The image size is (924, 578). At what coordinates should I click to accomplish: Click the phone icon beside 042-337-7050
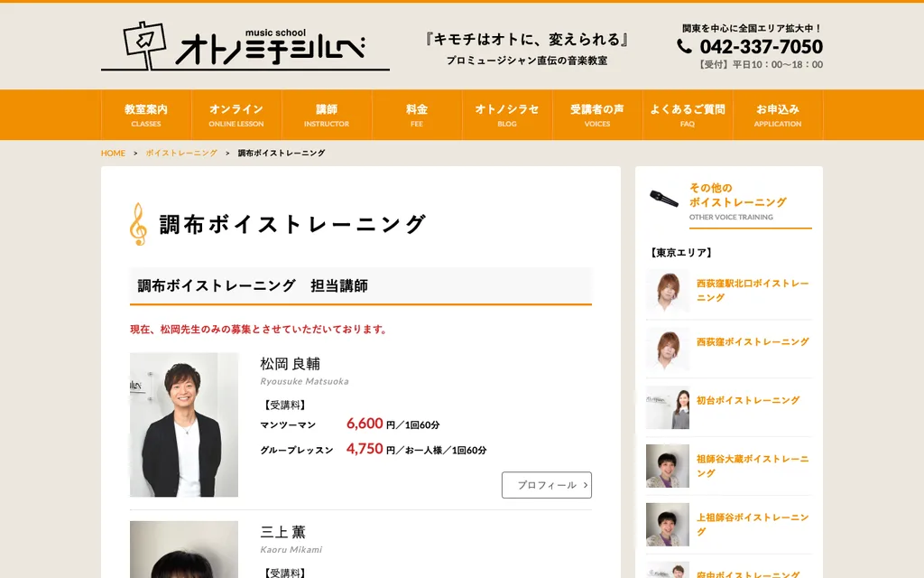point(684,46)
